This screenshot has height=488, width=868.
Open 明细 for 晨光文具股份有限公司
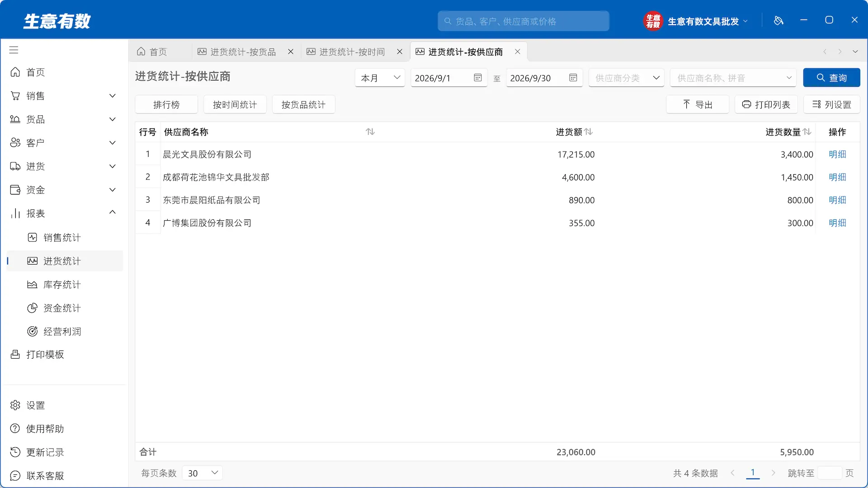pos(837,154)
